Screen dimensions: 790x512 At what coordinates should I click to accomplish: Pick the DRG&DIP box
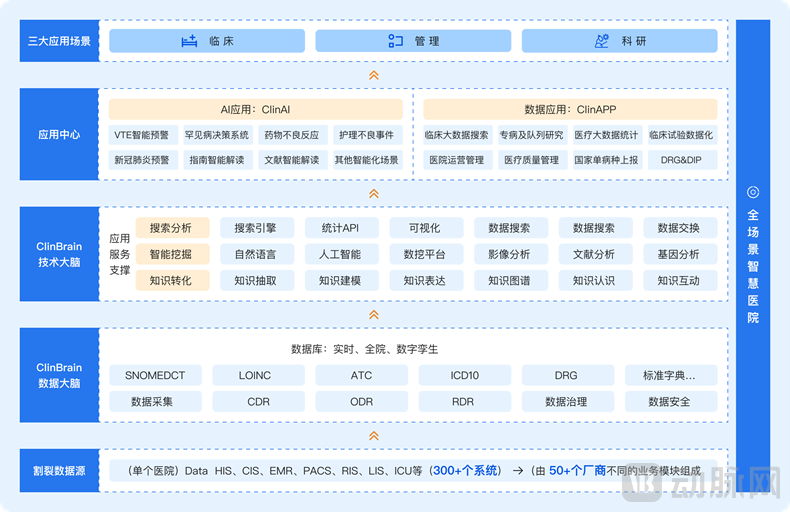tap(683, 160)
